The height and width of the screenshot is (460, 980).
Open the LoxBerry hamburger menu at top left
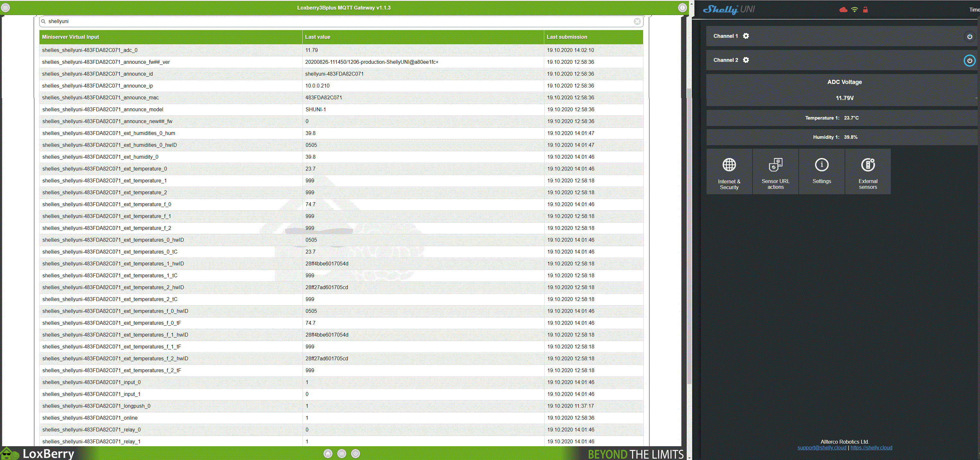click(6, 8)
